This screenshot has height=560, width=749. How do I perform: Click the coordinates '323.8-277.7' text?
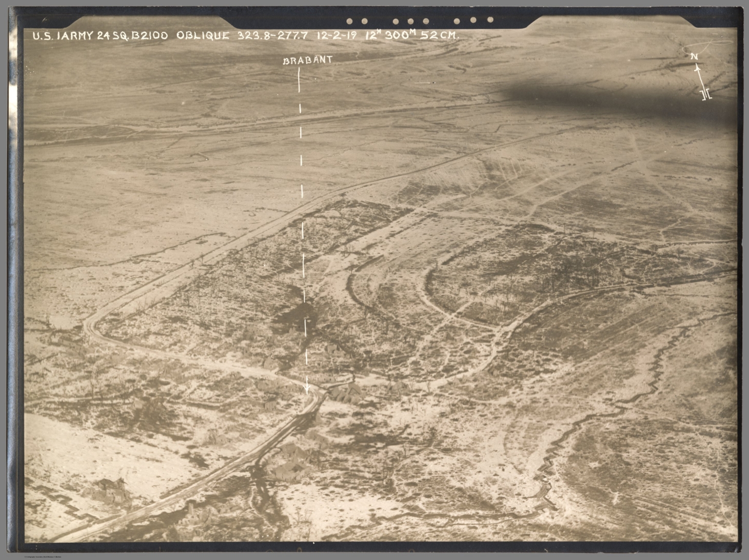[273, 35]
